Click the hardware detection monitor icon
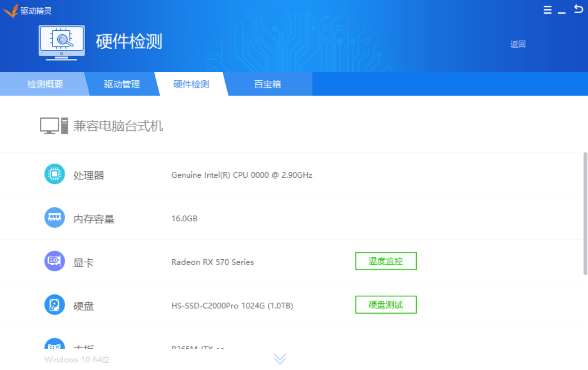This screenshot has height=370, width=588. point(62,42)
